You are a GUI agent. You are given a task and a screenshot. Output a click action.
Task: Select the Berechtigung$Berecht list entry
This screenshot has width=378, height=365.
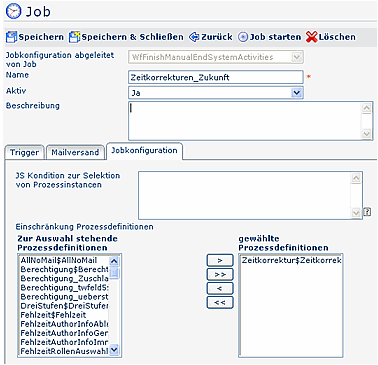(x=64, y=269)
